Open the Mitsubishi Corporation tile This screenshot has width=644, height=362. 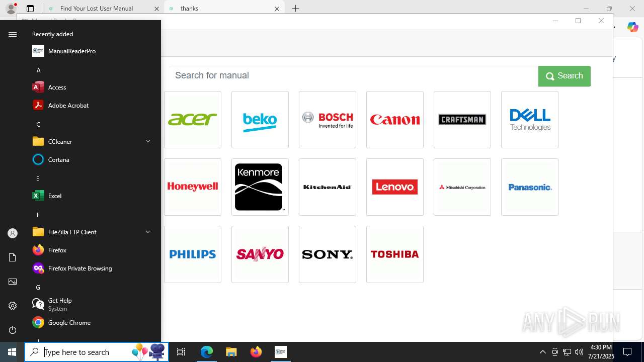462,187
